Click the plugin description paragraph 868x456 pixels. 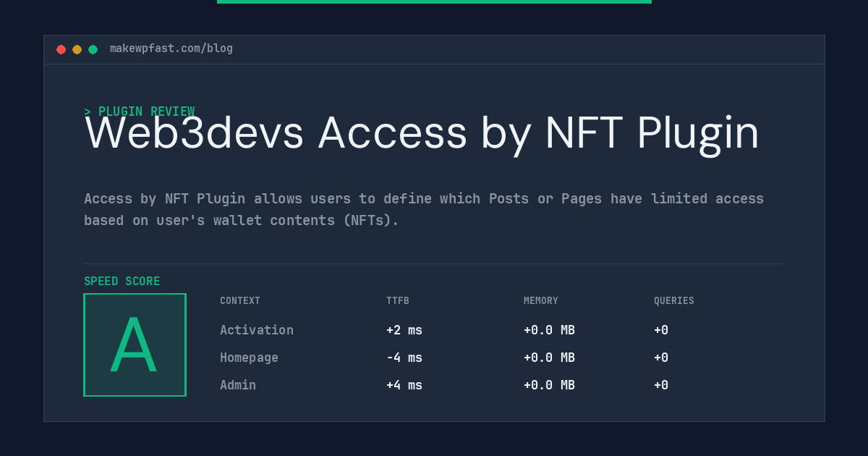click(424, 209)
